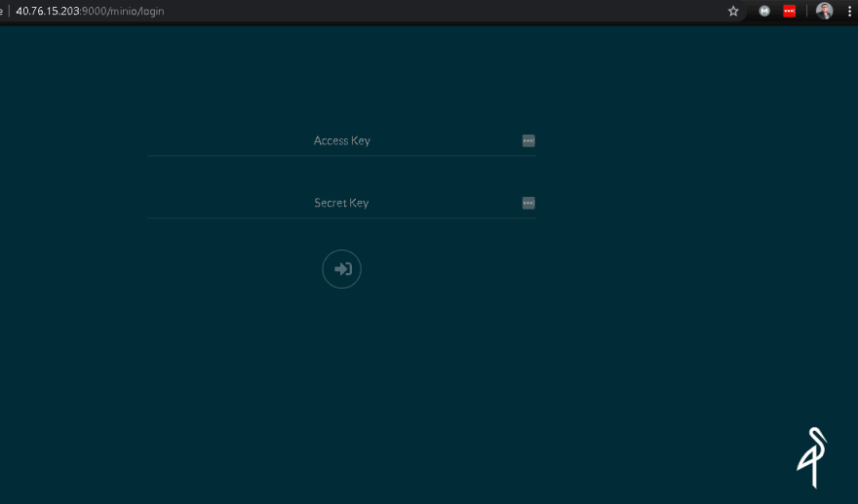Click the MinIO bird logo
The image size is (858, 504).
click(812, 457)
